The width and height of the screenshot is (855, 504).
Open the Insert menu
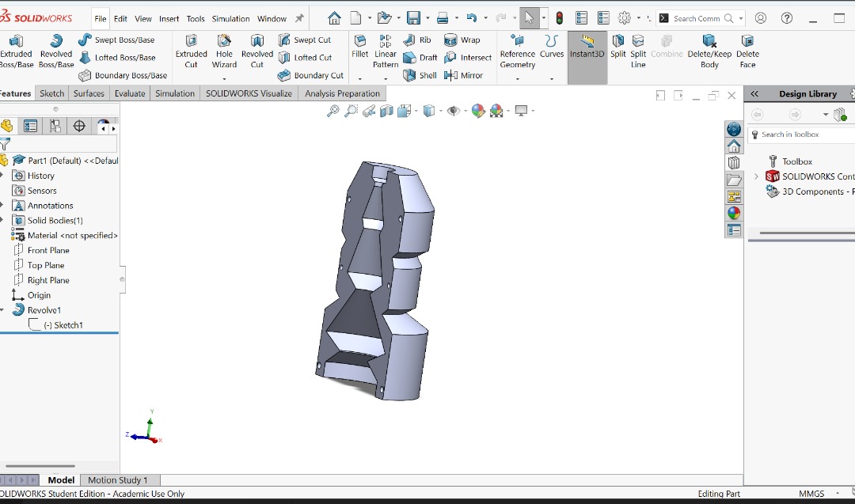[169, 18]
